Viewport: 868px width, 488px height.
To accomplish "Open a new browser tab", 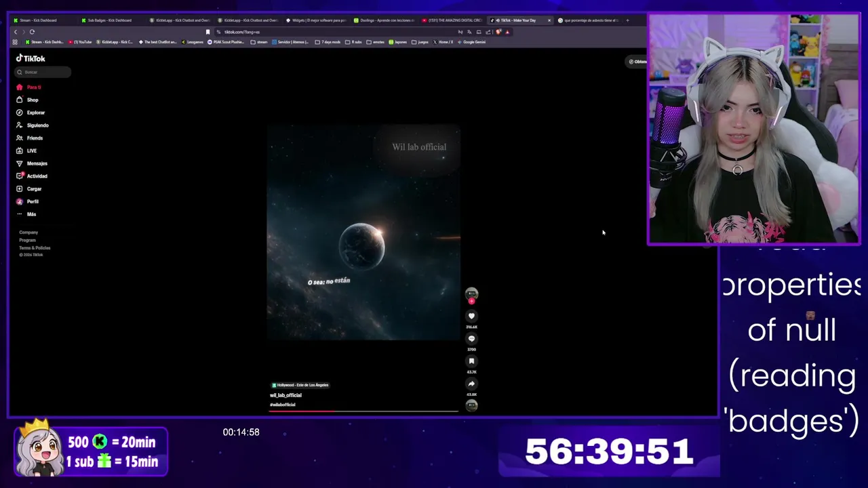I will tap(627, 20).
